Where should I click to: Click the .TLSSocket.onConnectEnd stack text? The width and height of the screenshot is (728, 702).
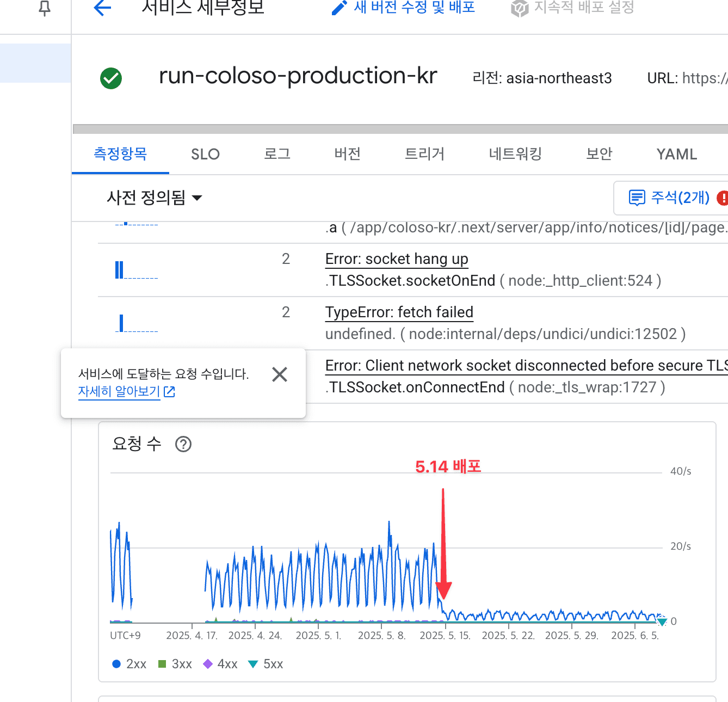tap(415, 387)
